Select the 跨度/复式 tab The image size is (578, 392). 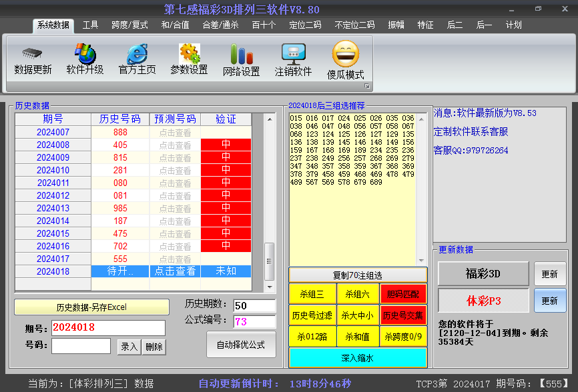[129, 25]
